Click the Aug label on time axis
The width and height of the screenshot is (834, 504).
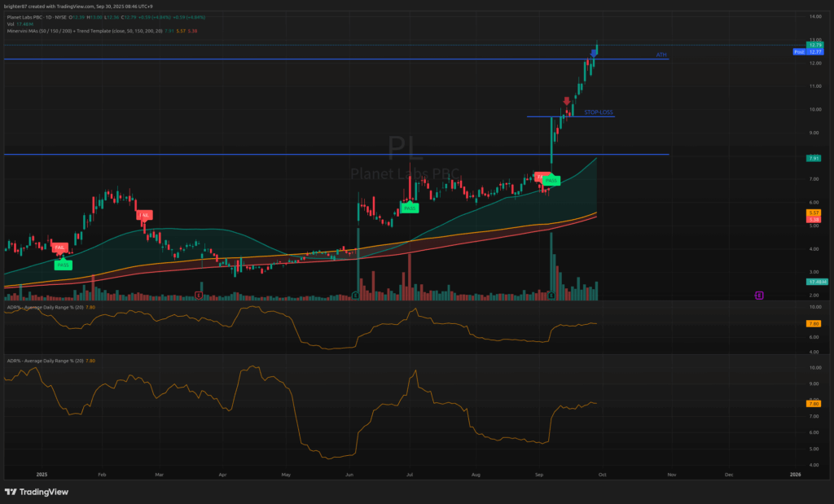(x=476, y=474)
